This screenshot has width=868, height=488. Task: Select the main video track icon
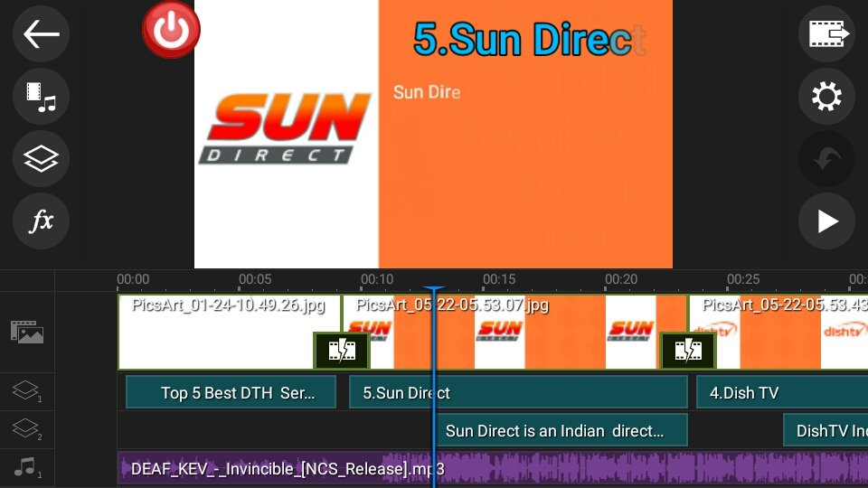(27, 332)
